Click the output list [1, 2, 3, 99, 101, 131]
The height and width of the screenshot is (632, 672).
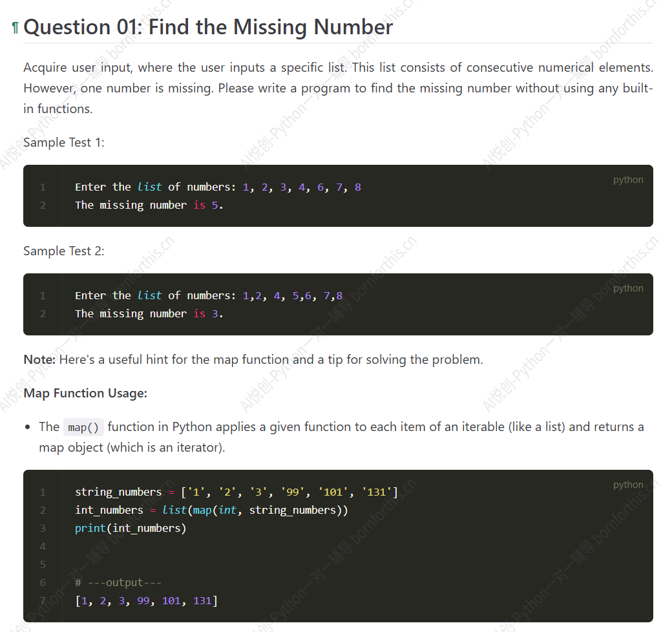click(x=147, y=601)
